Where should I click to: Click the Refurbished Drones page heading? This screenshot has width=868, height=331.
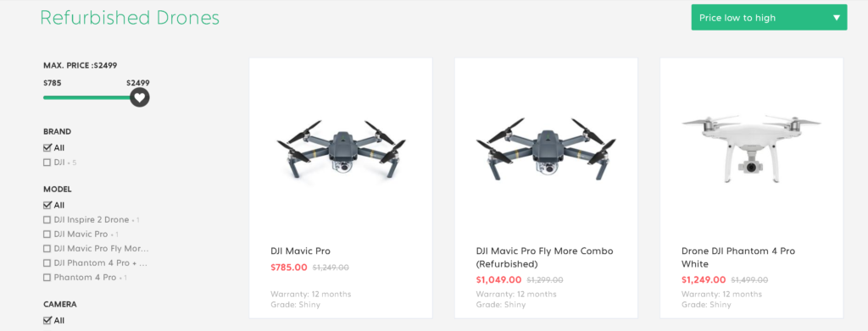pyautogui.click(x=130, y=18)
